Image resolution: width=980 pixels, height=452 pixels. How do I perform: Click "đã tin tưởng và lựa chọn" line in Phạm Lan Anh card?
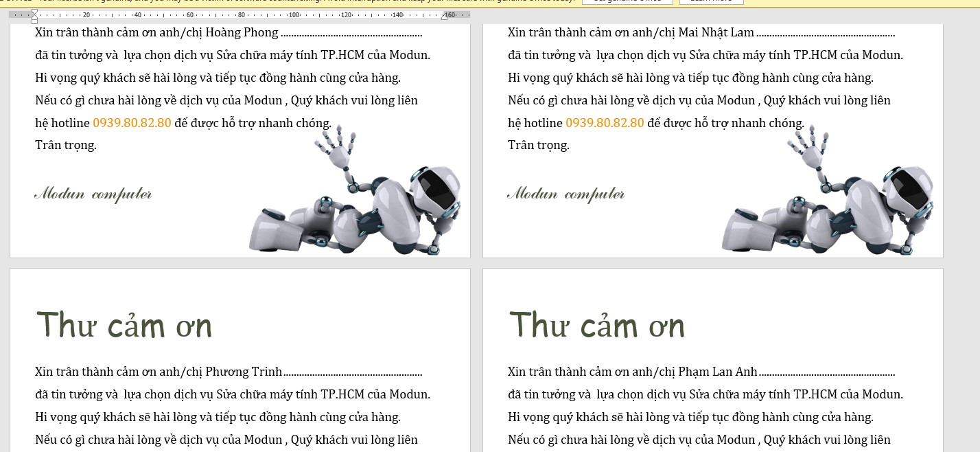[x=705, y=395]
